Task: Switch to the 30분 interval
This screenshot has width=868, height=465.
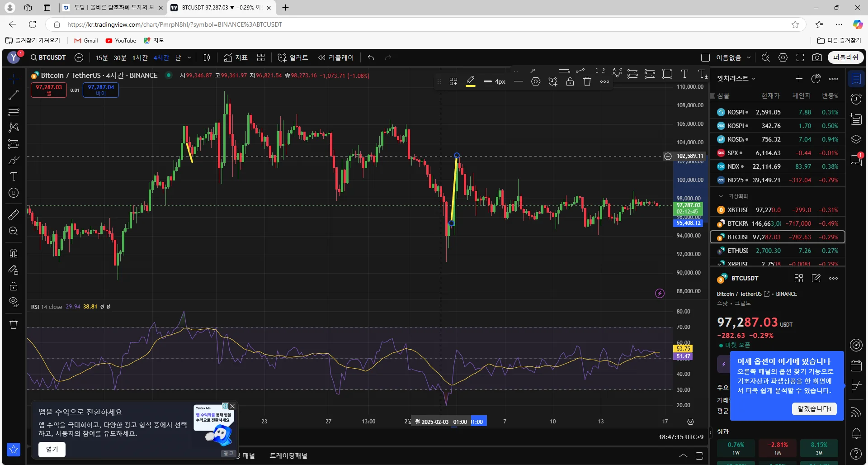Action: [120, 57]
